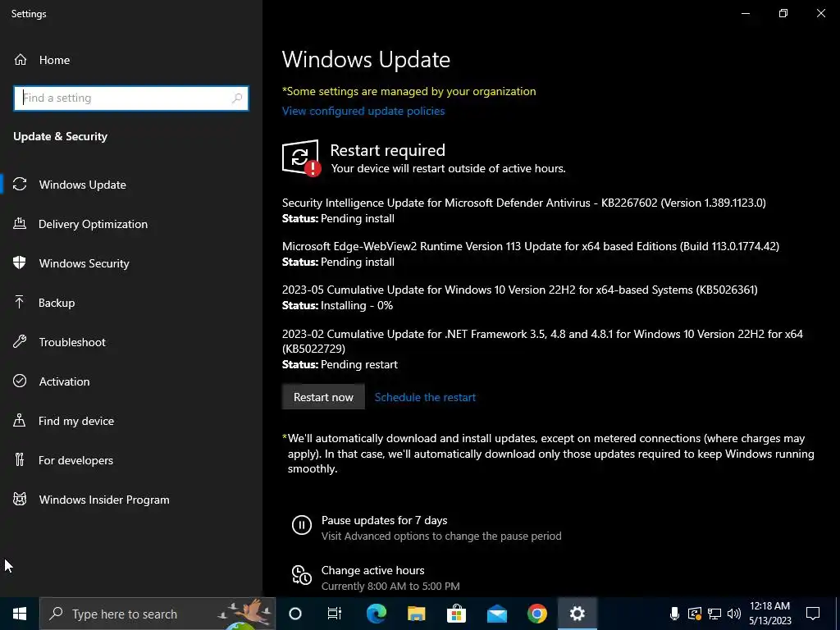The image size is (840, 630).
Task: Launch Microsoft Edge from taskbar
Action: [x=376, y=614]
